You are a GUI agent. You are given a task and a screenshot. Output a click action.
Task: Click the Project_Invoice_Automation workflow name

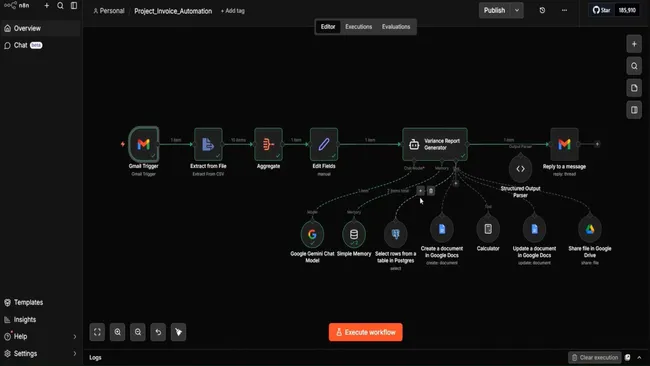[x=173, y=11]
